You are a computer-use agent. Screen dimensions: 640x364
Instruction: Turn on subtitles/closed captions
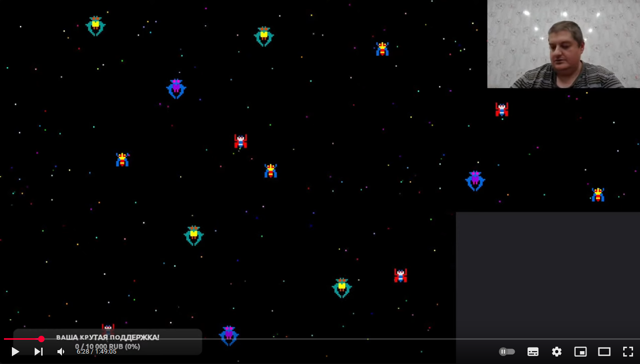click(x=533, y=352)
